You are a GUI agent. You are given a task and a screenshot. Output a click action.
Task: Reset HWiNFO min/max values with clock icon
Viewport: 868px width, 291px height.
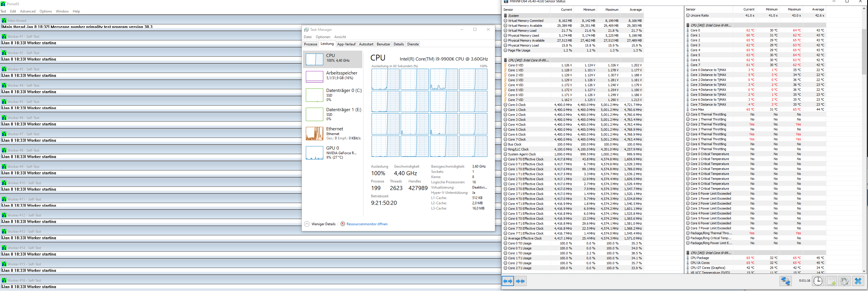[x=818, y=281]
